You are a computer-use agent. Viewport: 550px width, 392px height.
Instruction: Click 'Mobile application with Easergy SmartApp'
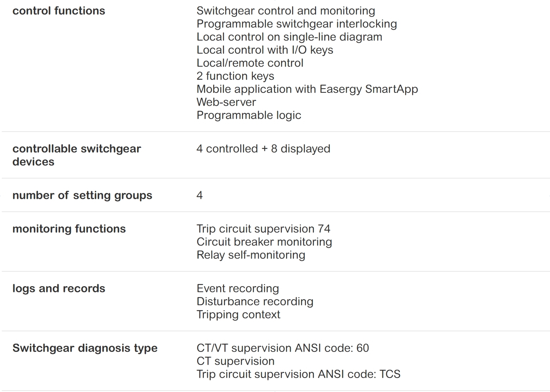307,89
